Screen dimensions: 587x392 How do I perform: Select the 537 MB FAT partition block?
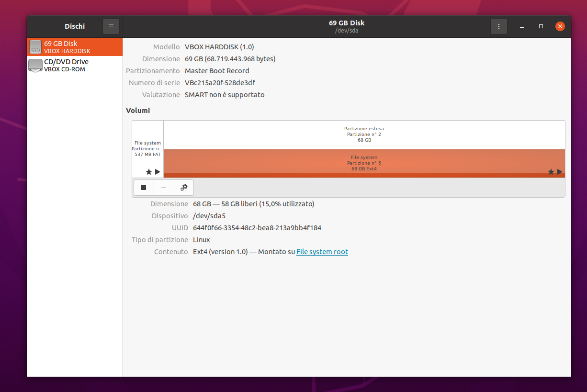pos(148,149)
